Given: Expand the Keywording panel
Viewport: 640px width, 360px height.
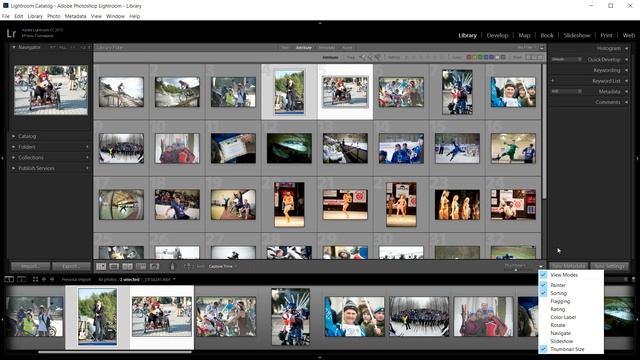Looking at the screenshot, I should click(627, 70).
